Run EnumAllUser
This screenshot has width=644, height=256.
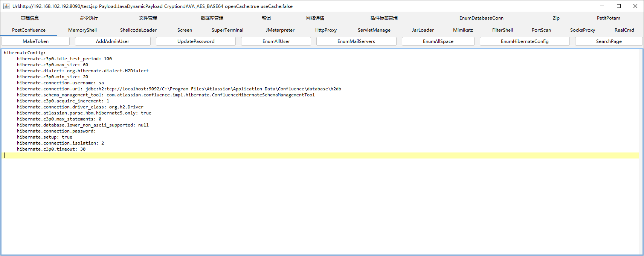276,41
